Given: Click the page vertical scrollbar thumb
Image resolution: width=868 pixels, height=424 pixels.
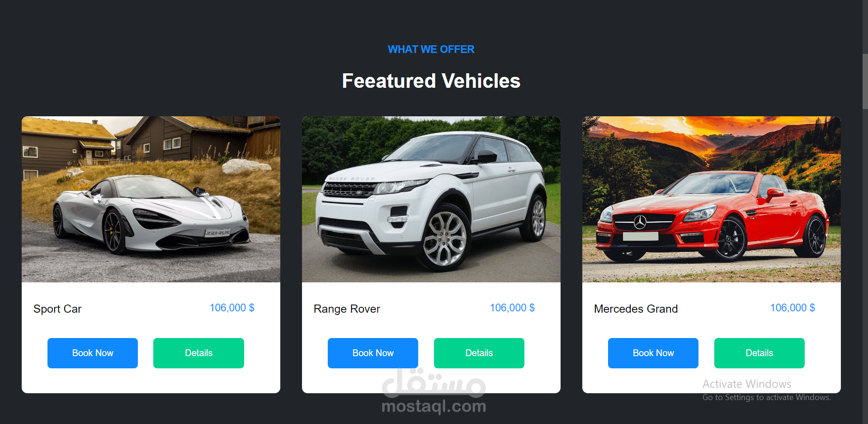Looking at the screenshot, I should (865, 81).
